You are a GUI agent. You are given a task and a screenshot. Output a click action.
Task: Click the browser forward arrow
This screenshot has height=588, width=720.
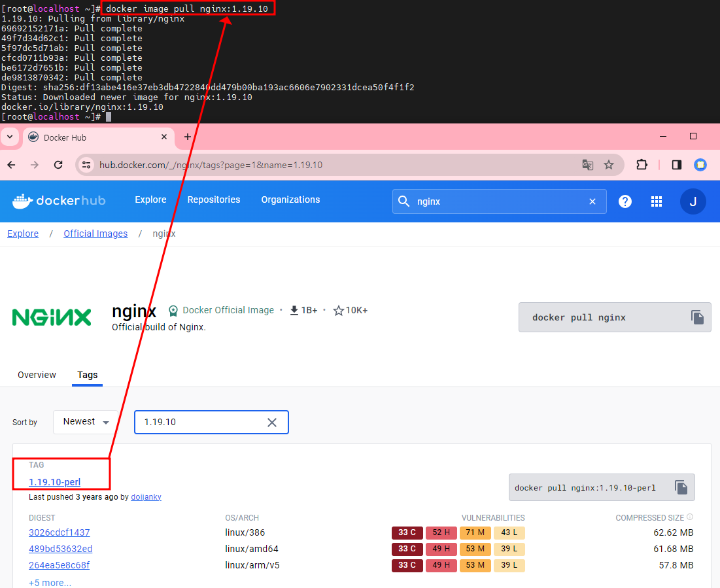tap(35, 165)
